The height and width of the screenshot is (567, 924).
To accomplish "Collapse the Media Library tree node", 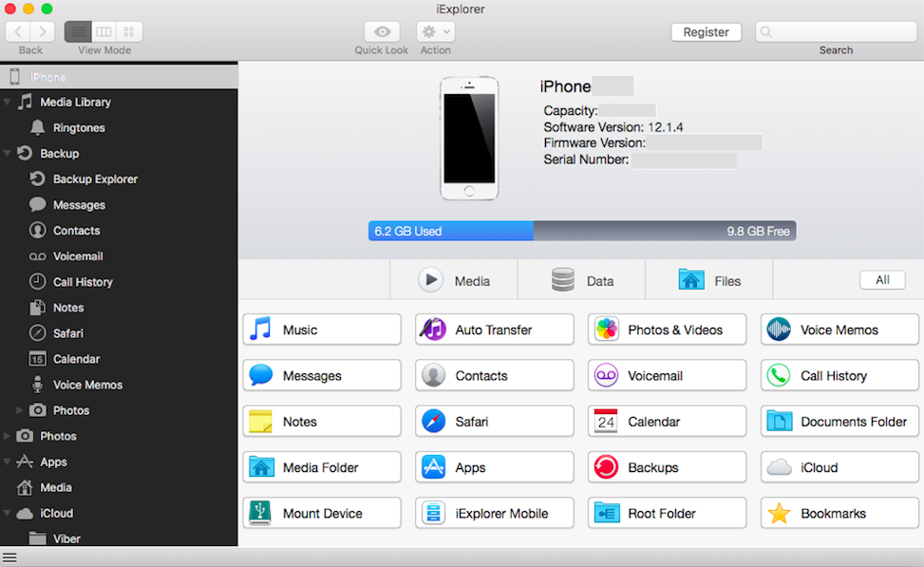I will (7, 102).
